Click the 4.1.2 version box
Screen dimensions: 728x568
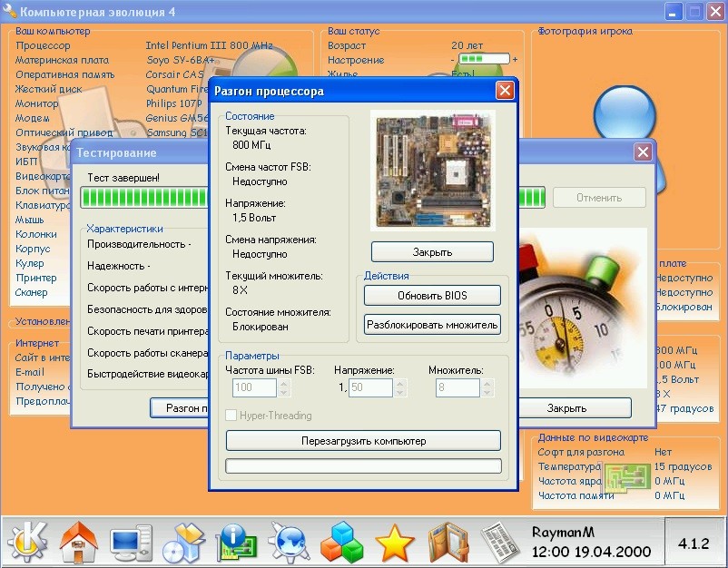coord(694,543)
